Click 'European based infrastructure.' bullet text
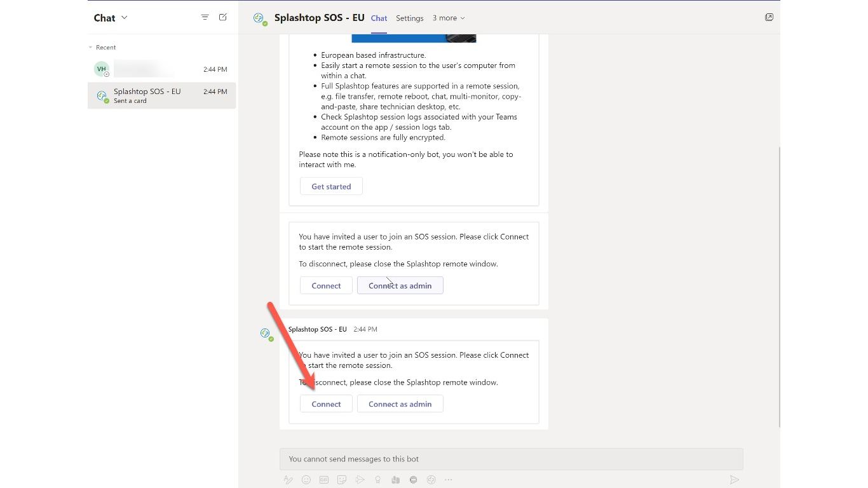The width and height of the screenshot is (868, 488). tap(374, 55)
